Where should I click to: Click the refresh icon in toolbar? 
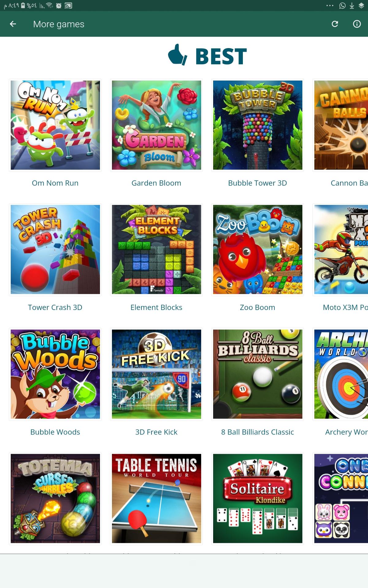click(335, 24)
